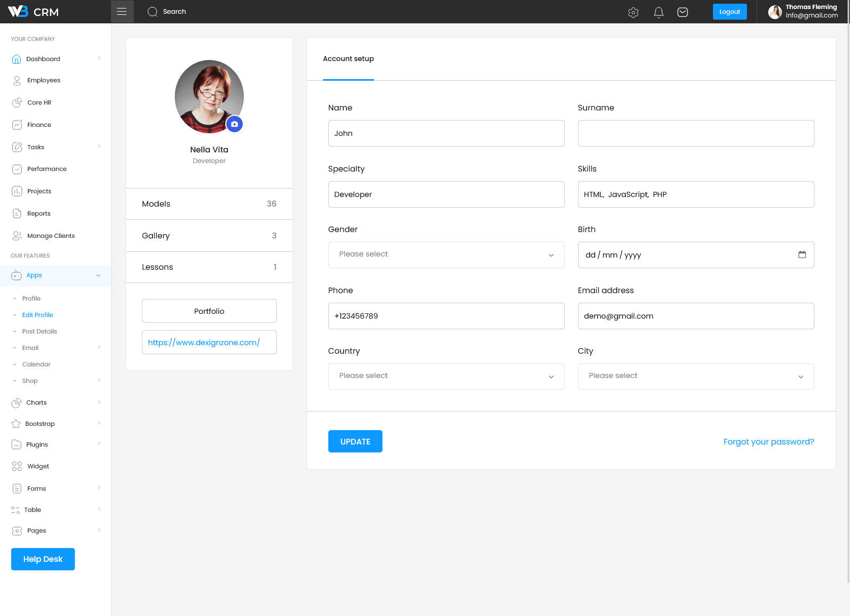
Task: Open Calendar menu item
Action: (36, 364)
